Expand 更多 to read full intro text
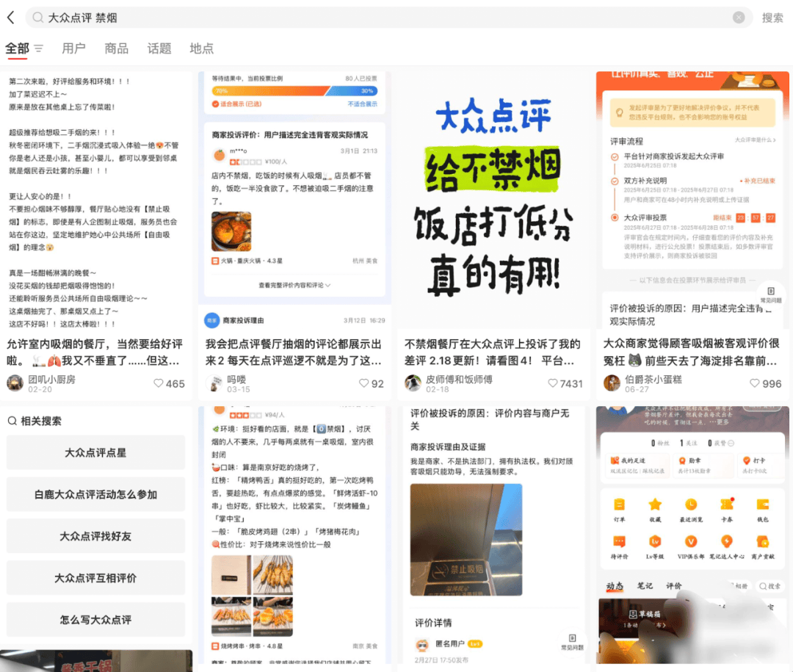The height and width of the screenshot is (672, 793). tap(723, 422)
